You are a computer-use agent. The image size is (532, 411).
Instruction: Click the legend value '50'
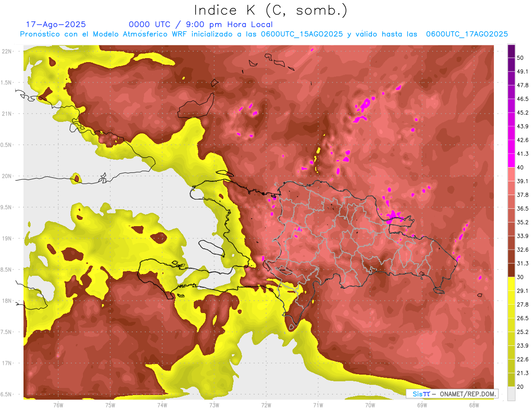tap(520, 58)
